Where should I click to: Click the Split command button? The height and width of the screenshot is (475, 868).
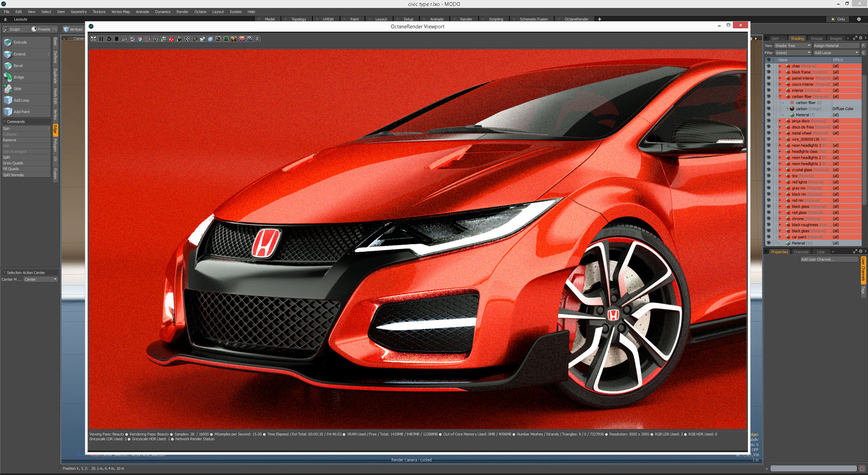coord(6,157)
